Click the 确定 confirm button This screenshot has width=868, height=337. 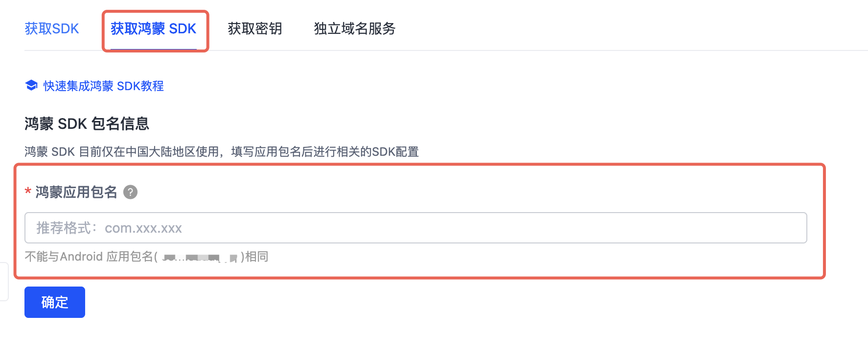(54, 302)
